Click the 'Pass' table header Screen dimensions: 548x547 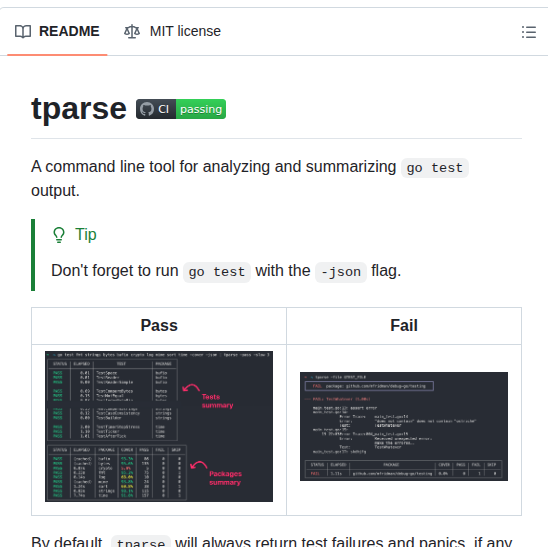159,325
